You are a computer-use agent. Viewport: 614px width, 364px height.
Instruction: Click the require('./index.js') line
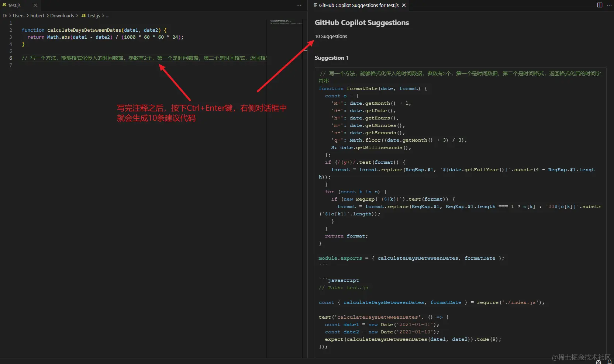coord(432,302)
